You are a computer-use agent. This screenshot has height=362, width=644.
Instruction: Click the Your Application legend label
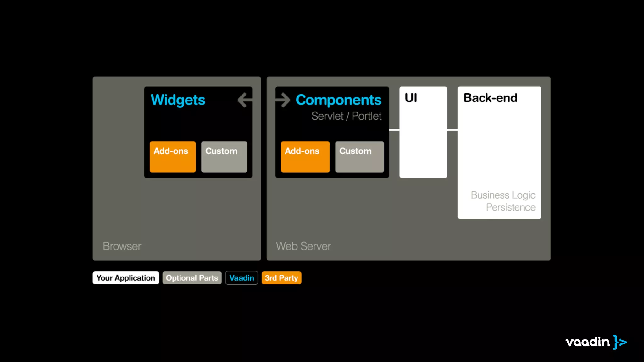(126, 278)
